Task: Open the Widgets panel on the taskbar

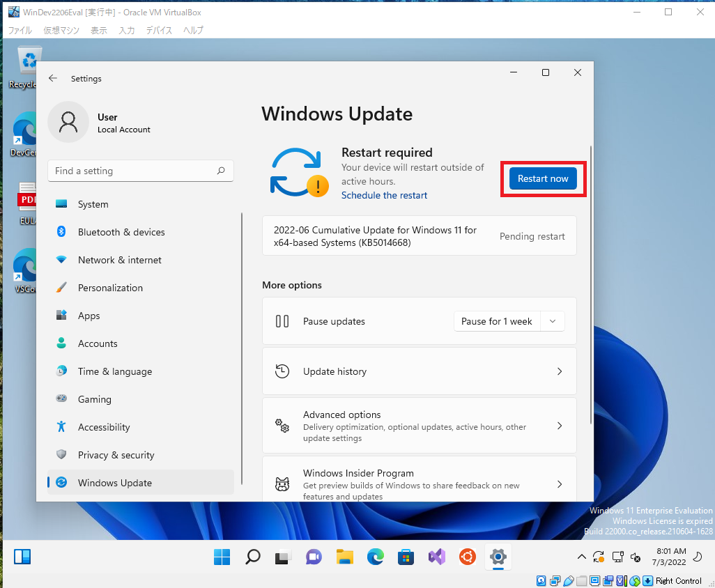Action: [x=22, y=557]
